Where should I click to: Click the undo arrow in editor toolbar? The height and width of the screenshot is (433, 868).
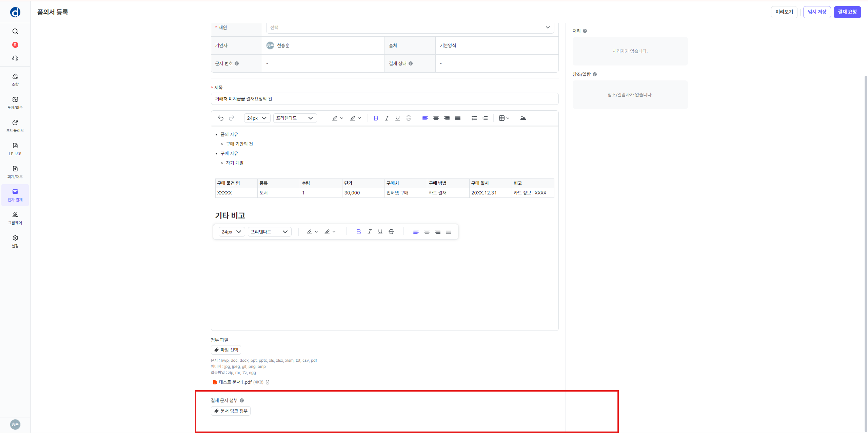pos(221,118)
